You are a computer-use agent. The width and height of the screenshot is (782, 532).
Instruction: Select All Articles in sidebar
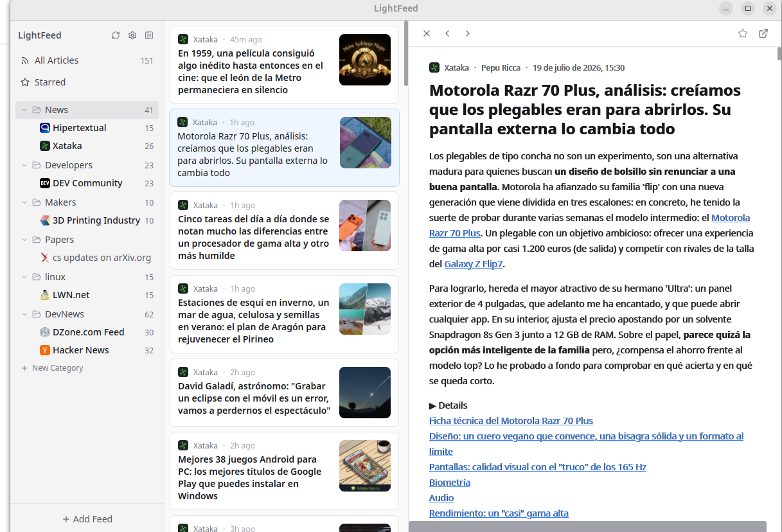[x=87, y=60]
